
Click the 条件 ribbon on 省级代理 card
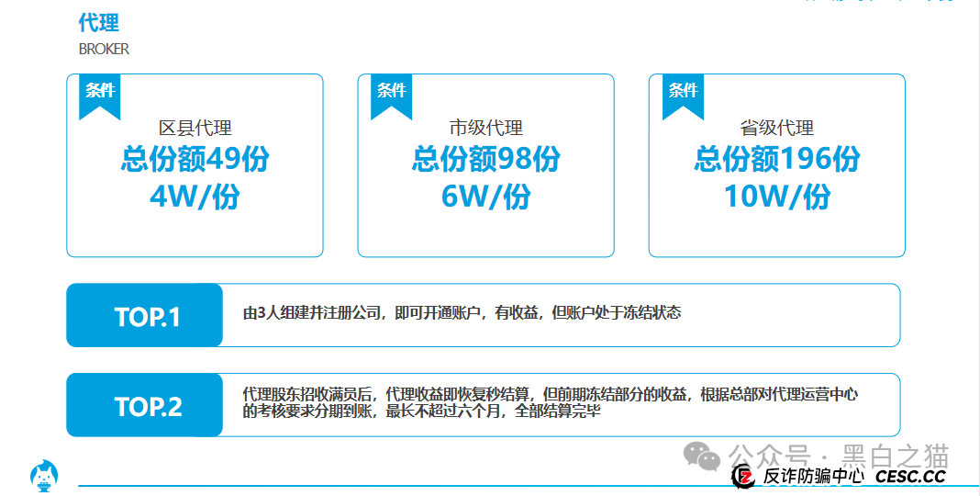pyautogui.click(x=683, y=97)
